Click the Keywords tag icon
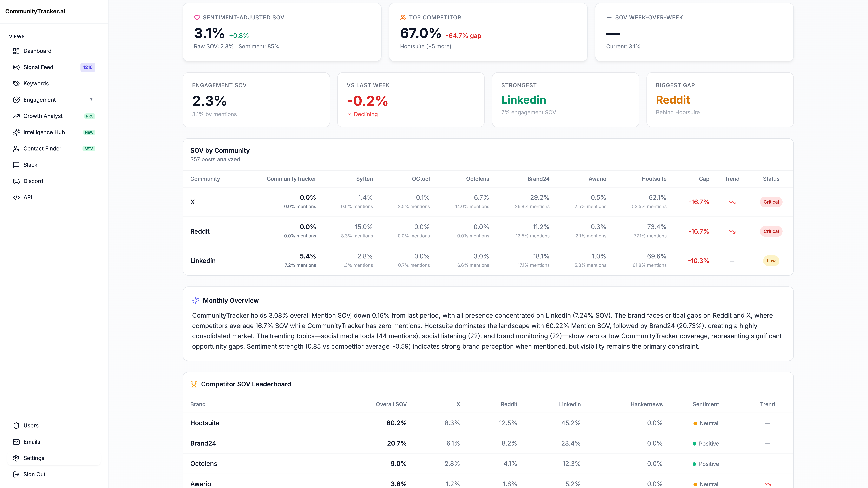 (16, 83)
